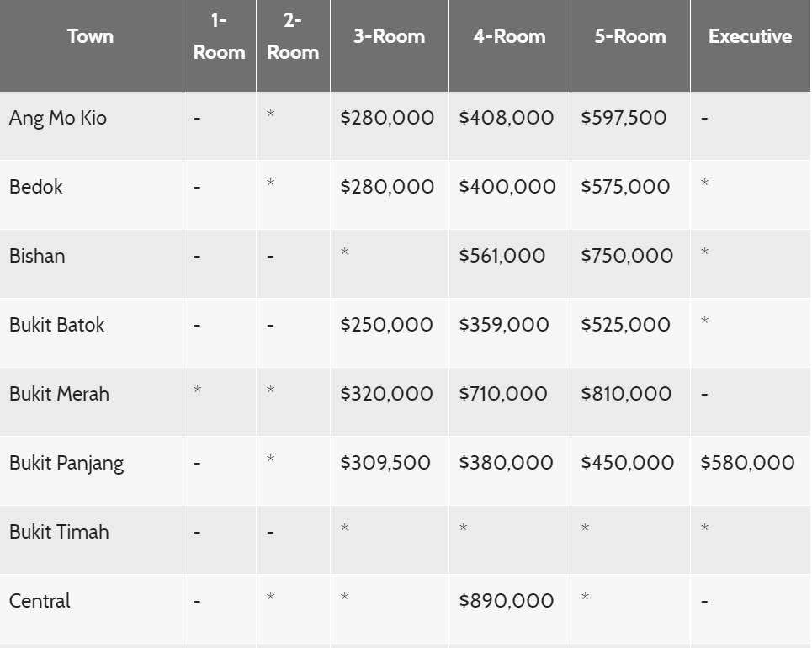Click the Executive column header
This screenshot has height=648, width=812.
coord(750,36)
